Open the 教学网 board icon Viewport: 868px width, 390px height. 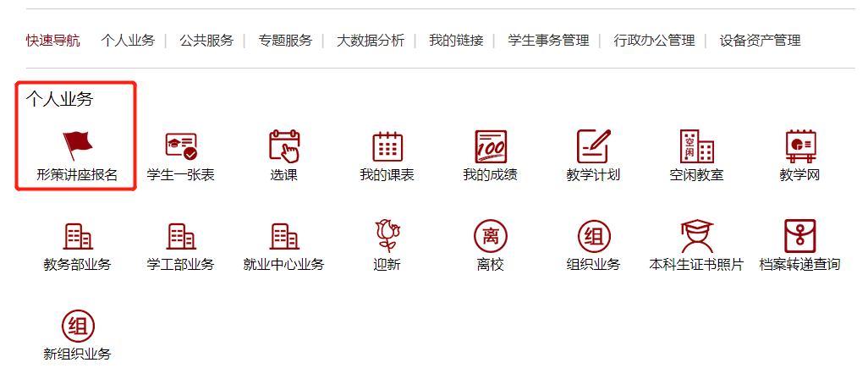(799, 146)
